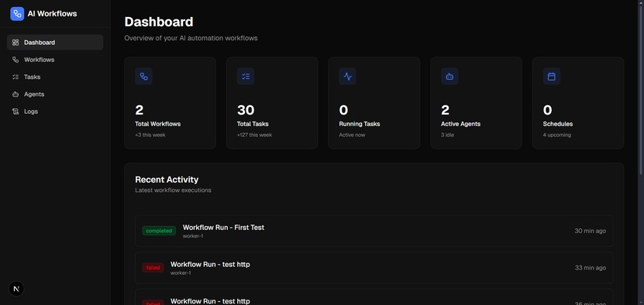The height and width of the screenshot is (305, 644).
Task: Click the Dashboard page heading
Action: pos(159,22)
